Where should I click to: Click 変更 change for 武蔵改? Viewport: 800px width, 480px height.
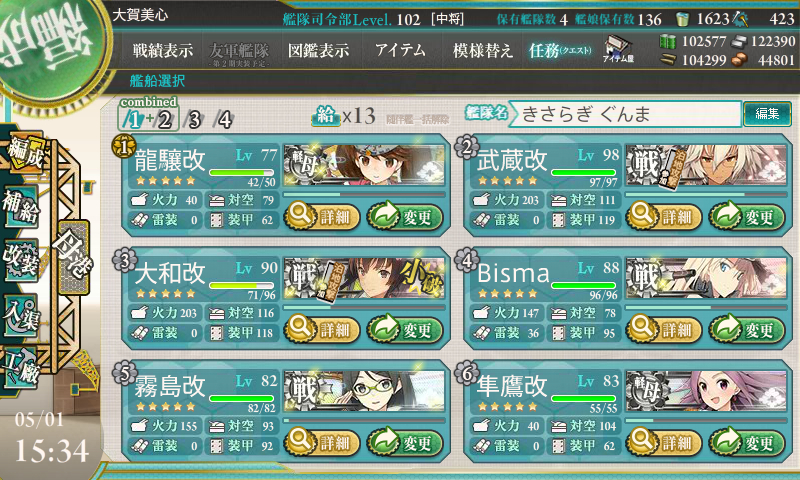[x=747, y=216]
